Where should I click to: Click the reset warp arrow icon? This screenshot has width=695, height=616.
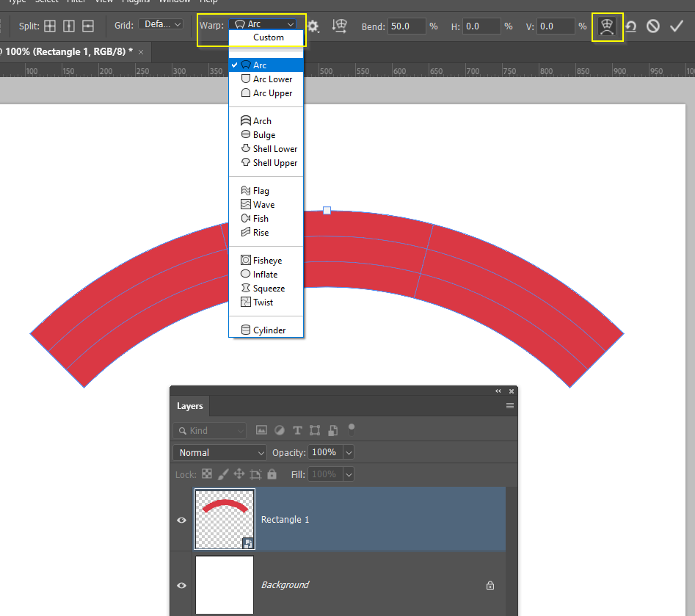tap(631, 26)
